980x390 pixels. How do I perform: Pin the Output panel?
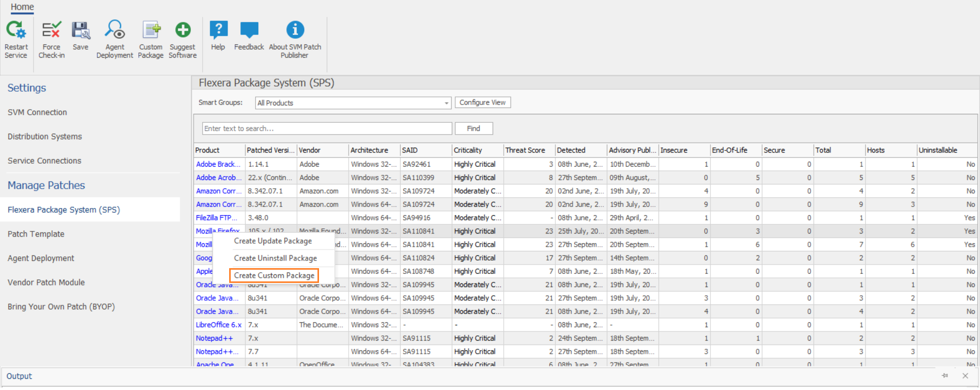pyautogui.click(x=945, y=376)
